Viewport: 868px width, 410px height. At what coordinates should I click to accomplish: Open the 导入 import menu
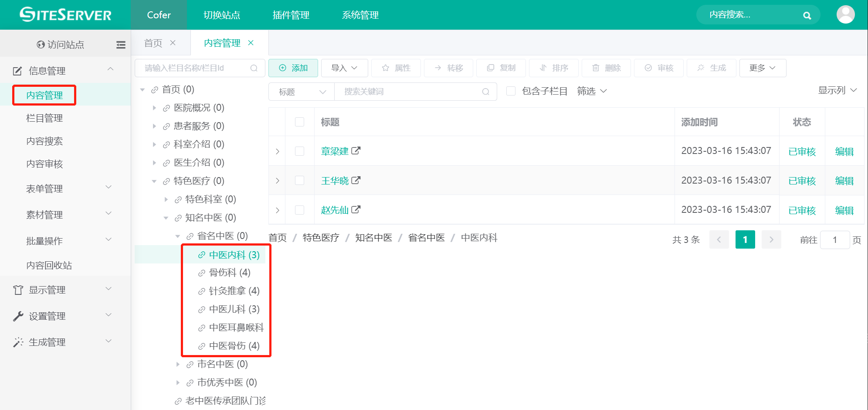pyautogui.click(x=344, y=68)
